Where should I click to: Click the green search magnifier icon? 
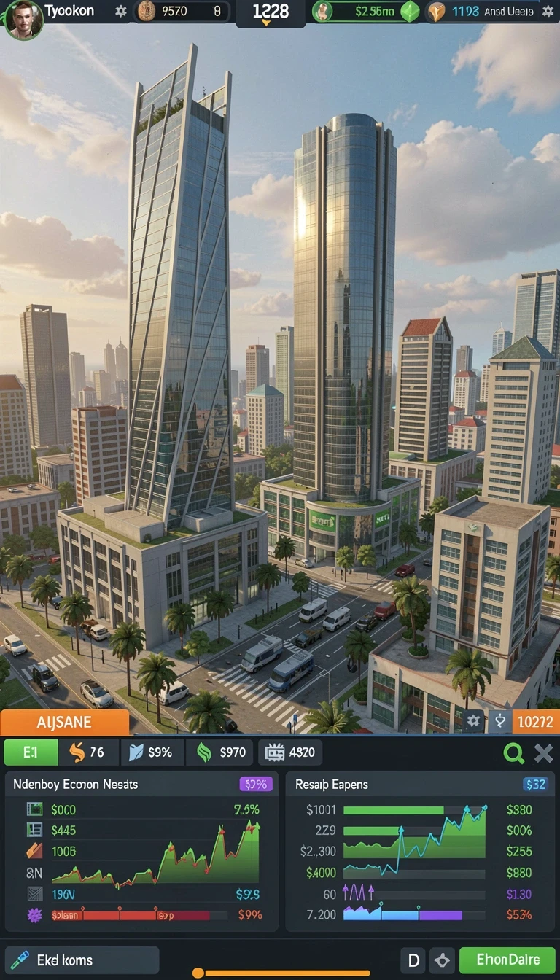pyautogui.click(x=514, y=752)
